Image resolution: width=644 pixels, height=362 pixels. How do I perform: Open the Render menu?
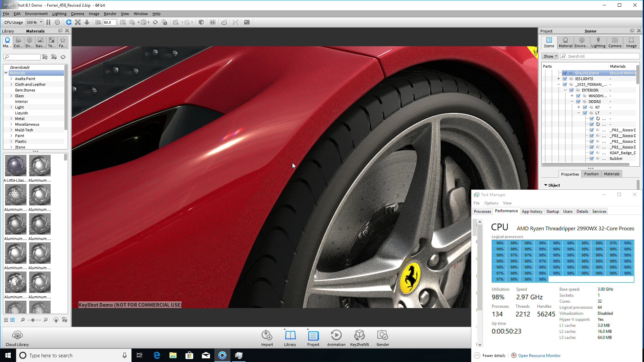(x=110, y=14)
